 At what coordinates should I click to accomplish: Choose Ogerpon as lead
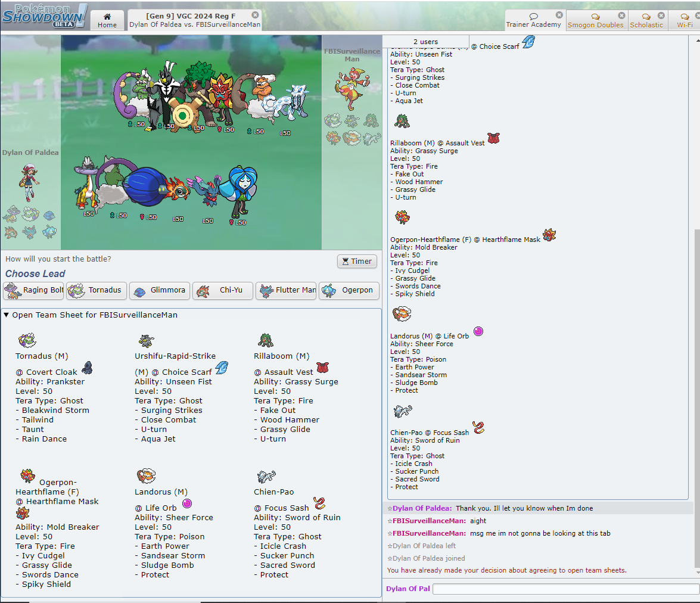pyautogui.click(x=349, y=290)
